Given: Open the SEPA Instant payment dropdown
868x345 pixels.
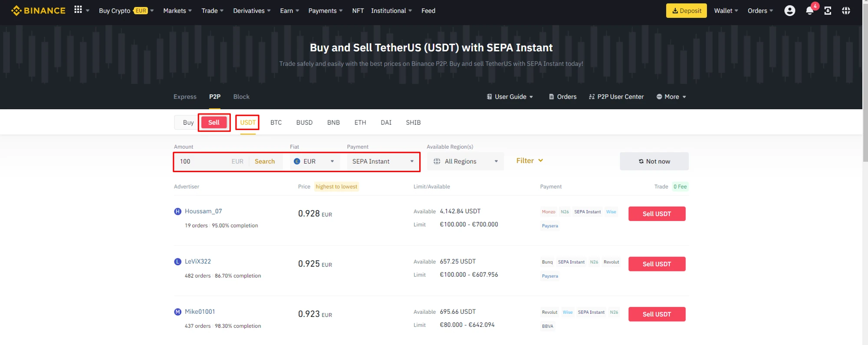Looking at the screenshot, I should tap(383, 161).
